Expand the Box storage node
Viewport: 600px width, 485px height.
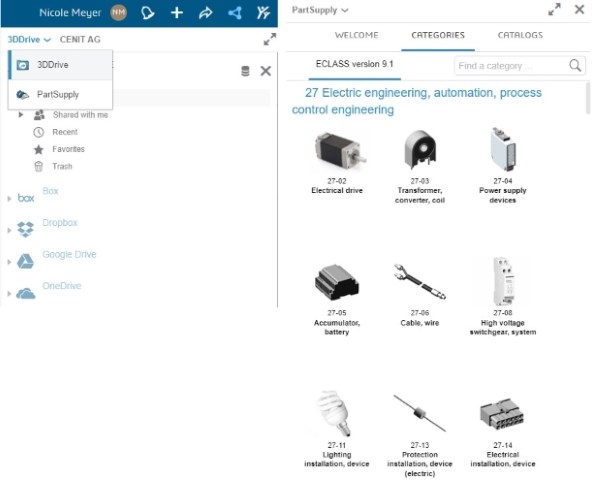point(9,199)
